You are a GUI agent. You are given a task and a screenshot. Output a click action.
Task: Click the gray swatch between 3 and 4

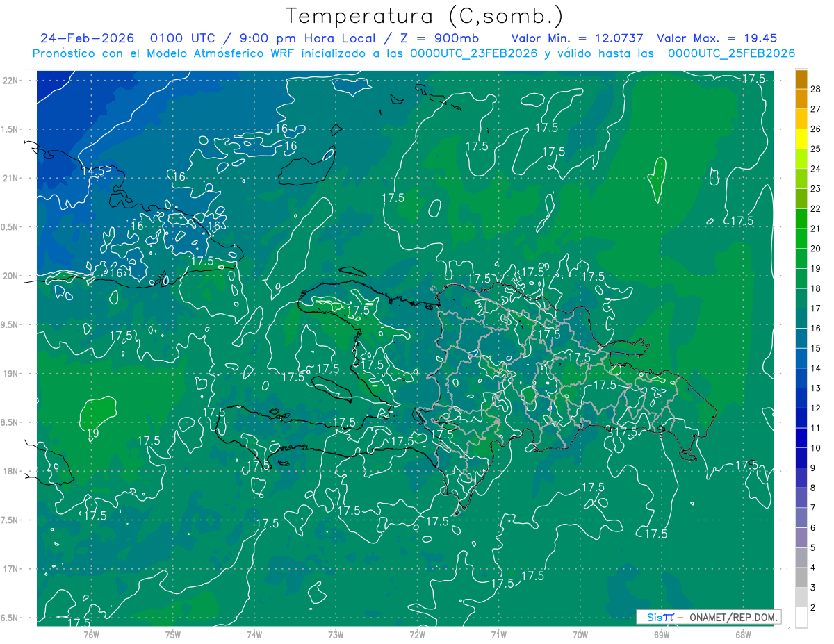(801, 577)
